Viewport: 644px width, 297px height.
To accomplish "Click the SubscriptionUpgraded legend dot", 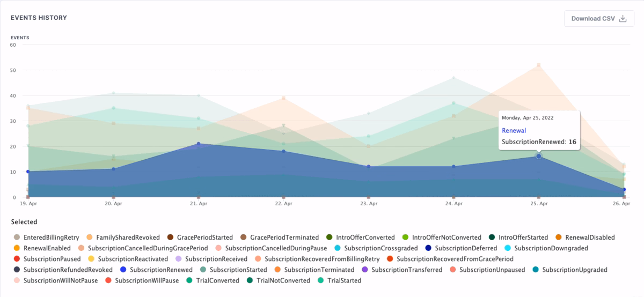I will coord(537,270).
